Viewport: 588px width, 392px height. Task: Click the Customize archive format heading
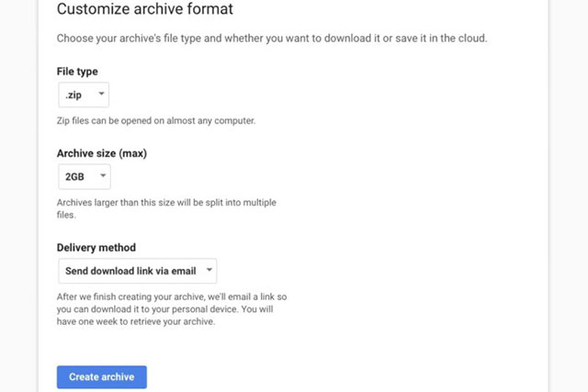pyautogui.click(x=144, y=10)
